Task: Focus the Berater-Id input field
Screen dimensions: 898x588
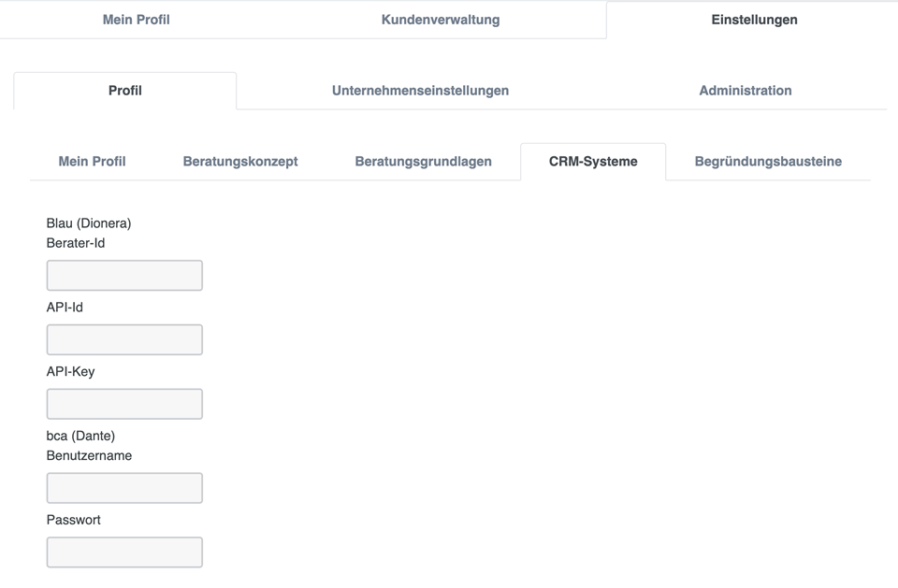Action: (124, 276)
